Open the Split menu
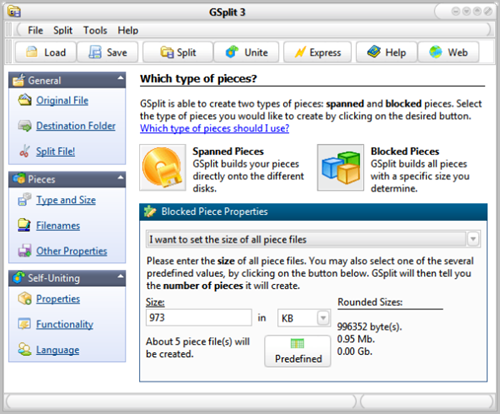Image resolution: width=500 pixels, height=414 pixels. 63,30
